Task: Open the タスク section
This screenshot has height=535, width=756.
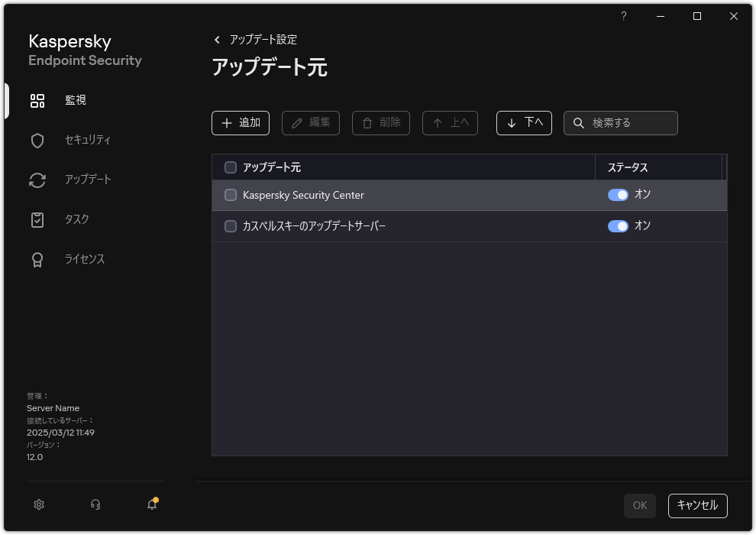Action: tap(37, 219)
